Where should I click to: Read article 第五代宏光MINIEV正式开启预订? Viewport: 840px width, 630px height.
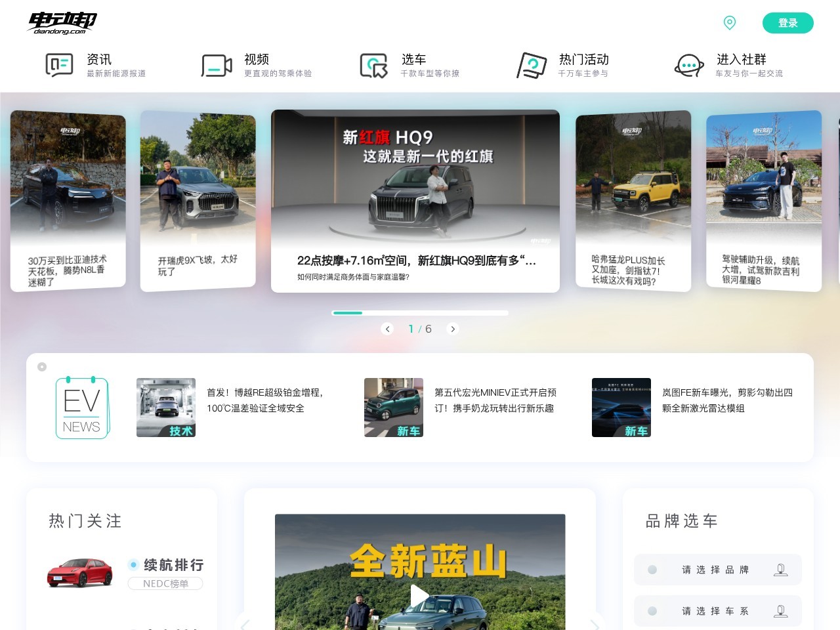click(x=495, y=400)
